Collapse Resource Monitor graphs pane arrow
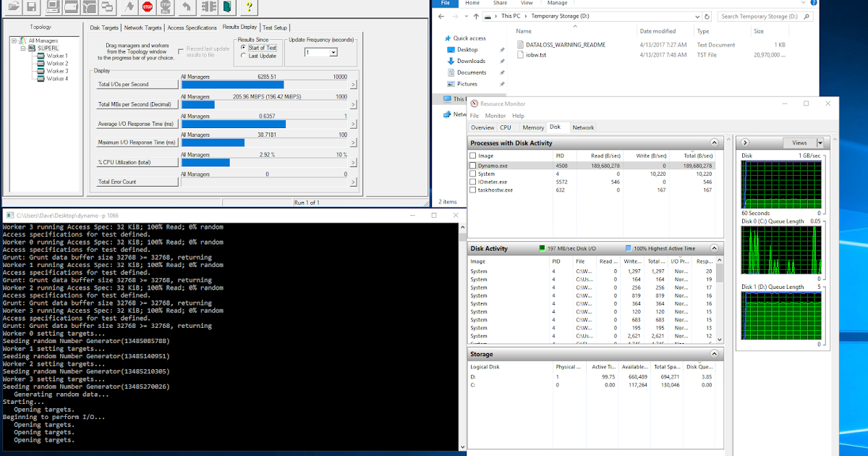 point(745,143)
